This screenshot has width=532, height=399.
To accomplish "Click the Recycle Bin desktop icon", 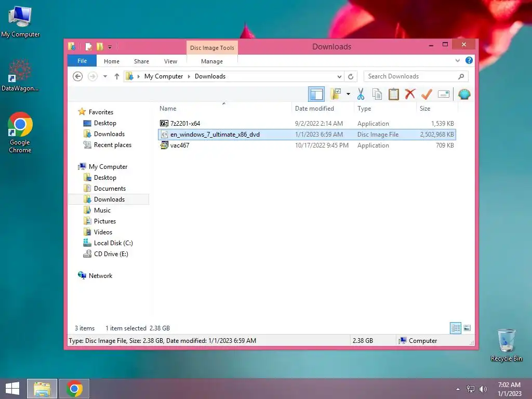I will pyautogui.click(x=506, y=345).
